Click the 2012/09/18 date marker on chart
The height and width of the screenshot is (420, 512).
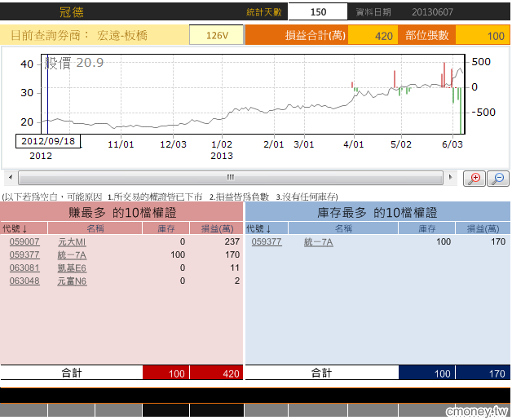(x=48, y=141)
